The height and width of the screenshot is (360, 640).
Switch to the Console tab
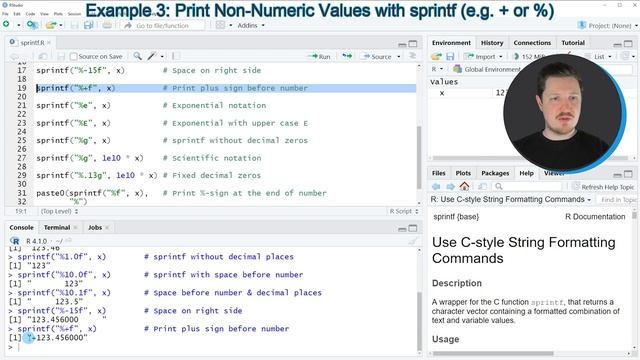[21, 227]
